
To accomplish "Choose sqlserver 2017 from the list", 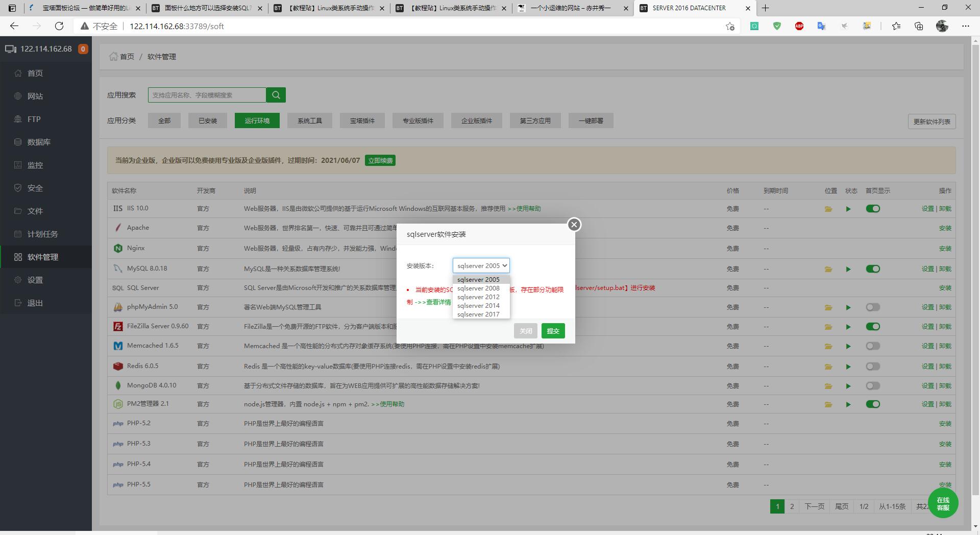I will tap(481, 314).
